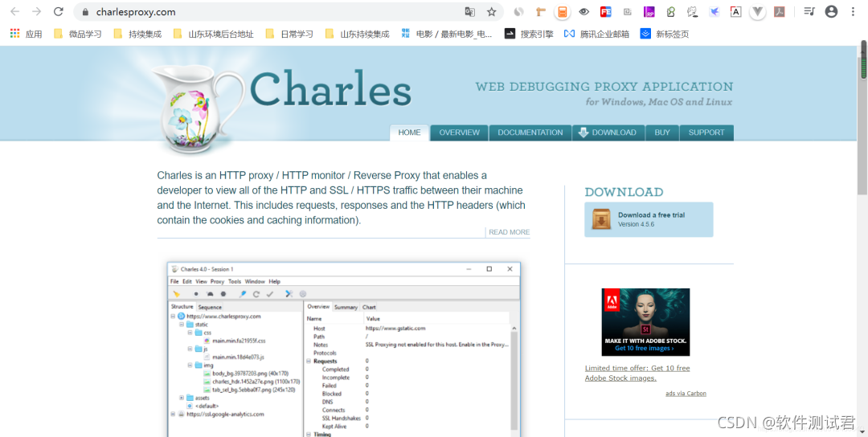Click the blue bird extension icon
The image size is (868, 437).
(x=714, y=11)
